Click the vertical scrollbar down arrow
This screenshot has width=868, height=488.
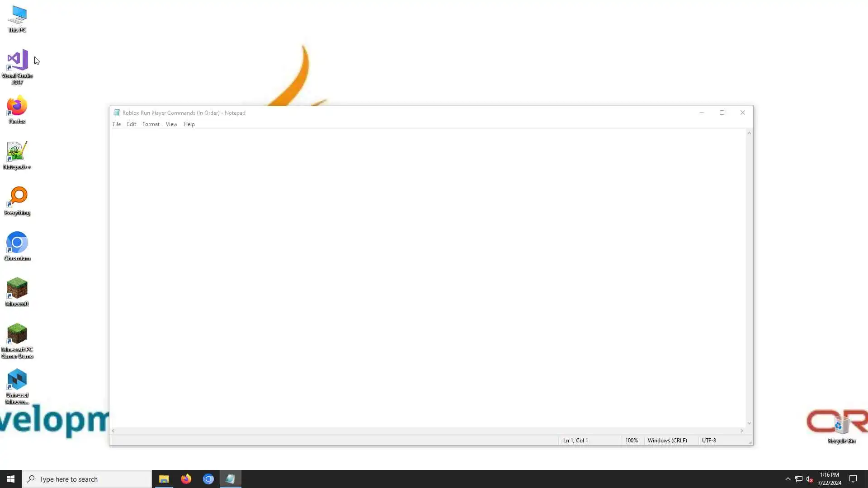[x=749, y=423]
